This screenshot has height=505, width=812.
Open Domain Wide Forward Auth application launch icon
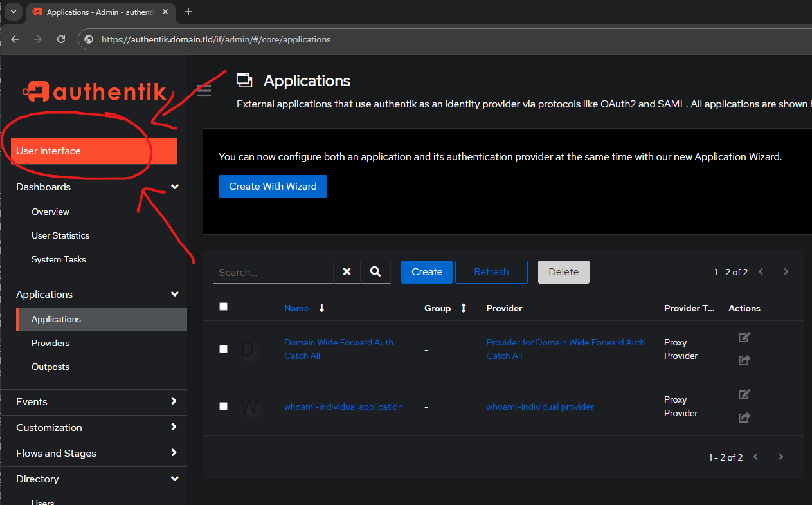click(744, 360)
